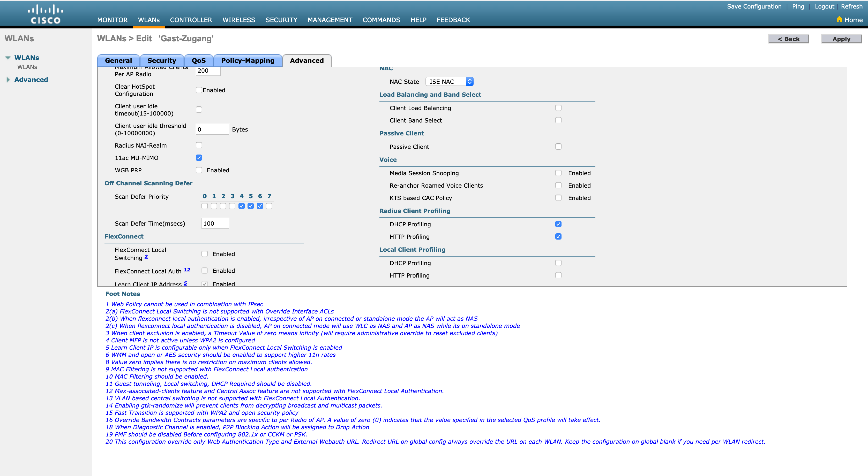Switch to the QoS tab
The height and width of the screenshot is (476, 868).
point(198,60)
